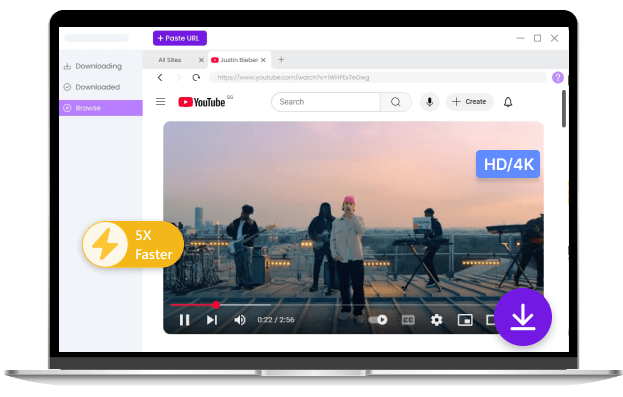Close the All Sites tab
Image resolution: width=623 pixels, height=397 pixels.
201,60
